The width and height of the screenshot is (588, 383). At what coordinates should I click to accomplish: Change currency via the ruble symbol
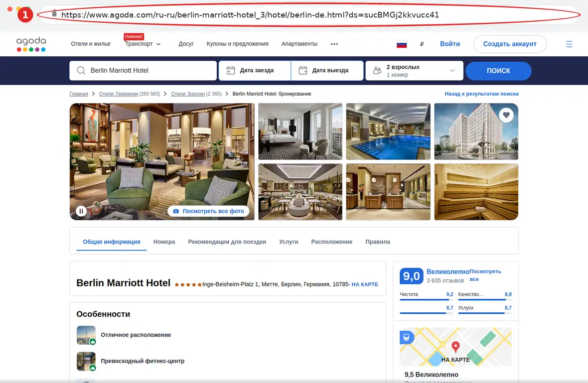coord(422,44)
